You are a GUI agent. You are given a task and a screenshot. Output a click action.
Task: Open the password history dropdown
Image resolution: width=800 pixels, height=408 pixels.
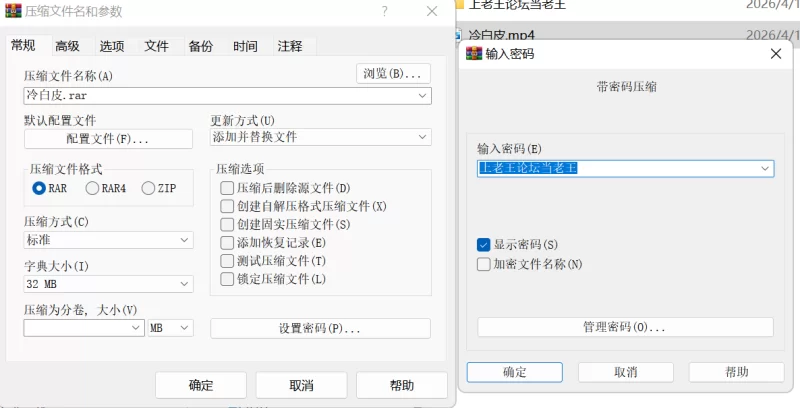[x=766, y=168]
